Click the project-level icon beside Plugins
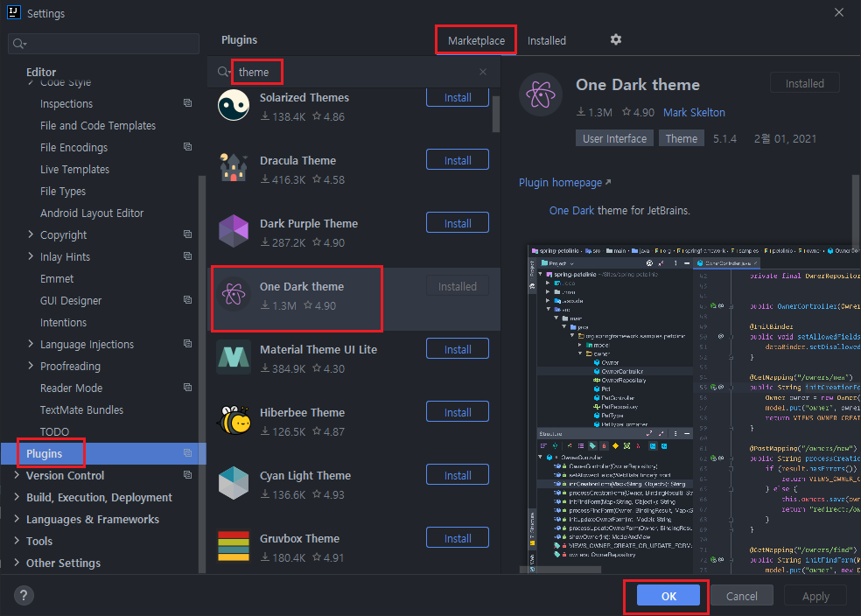Screen dimensions: 861x616 (x=188, y=453)
